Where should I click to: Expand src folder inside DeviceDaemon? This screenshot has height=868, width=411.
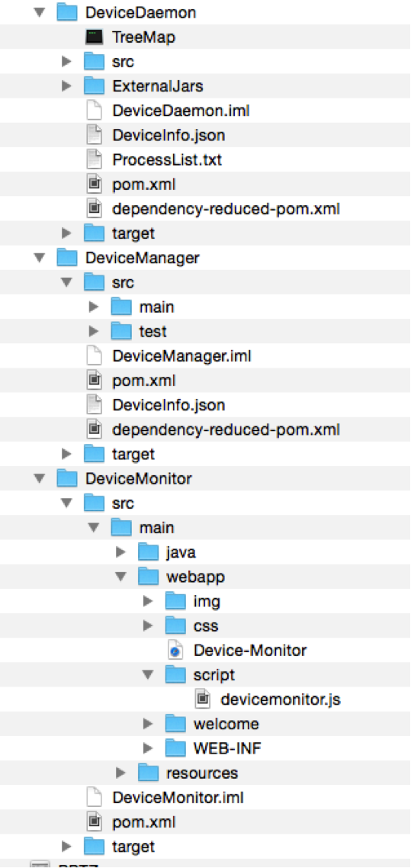[x=67, y=62]
